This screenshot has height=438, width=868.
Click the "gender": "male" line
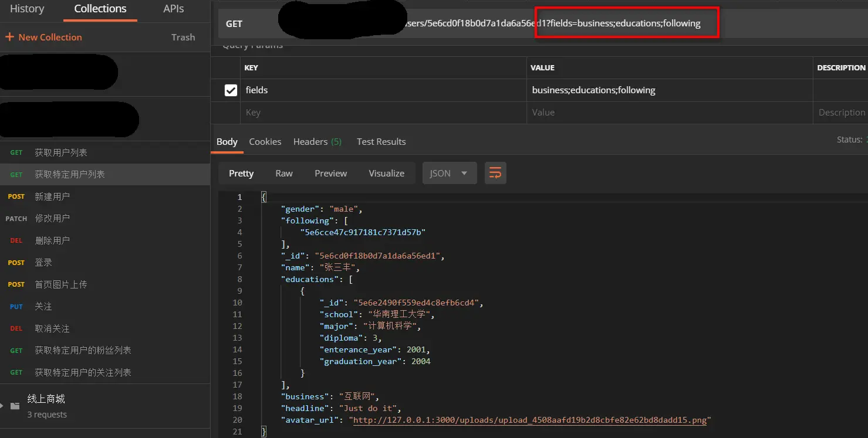322,209
